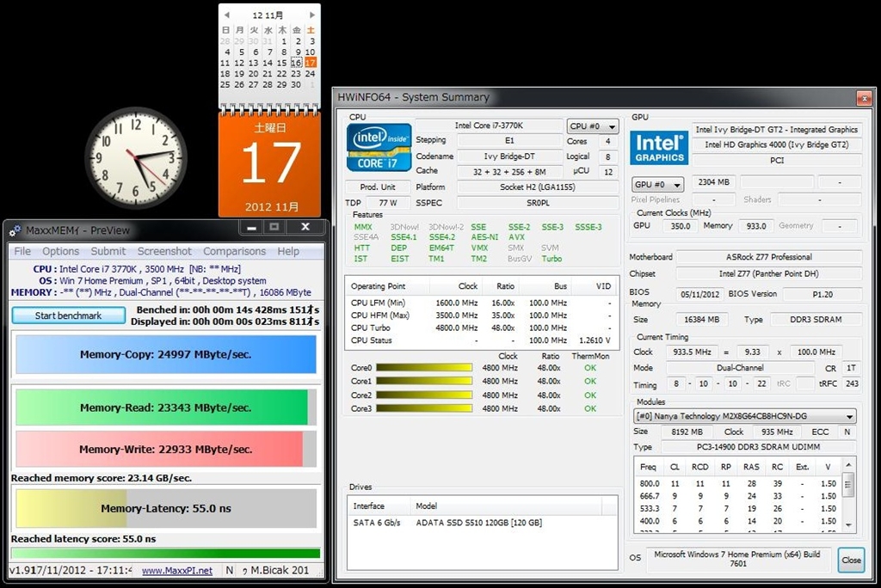
Task: Open the www.MaxxPI.net link
Action: coord(176,570)
